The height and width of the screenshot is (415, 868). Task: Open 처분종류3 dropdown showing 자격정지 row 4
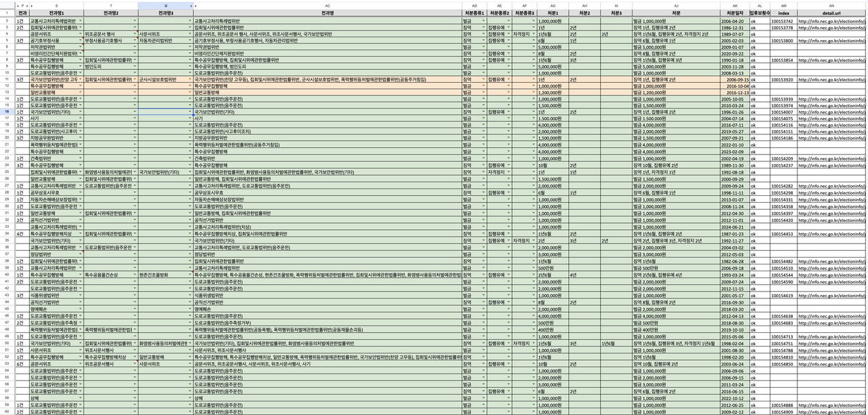click(x=534, y=34)
